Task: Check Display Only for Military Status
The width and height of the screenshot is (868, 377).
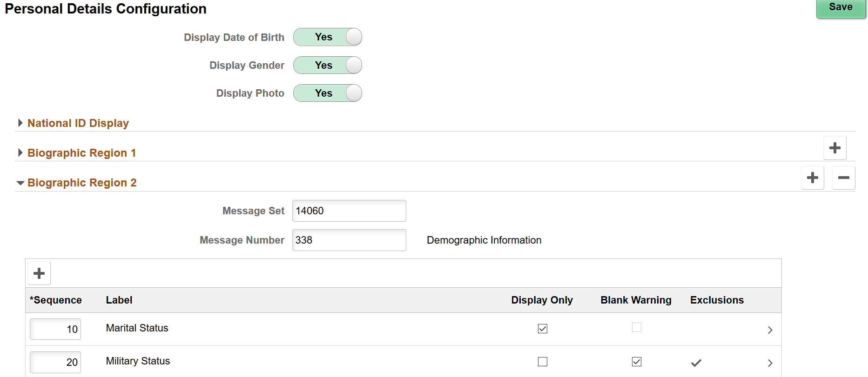Action: click(x=542, y=362)
